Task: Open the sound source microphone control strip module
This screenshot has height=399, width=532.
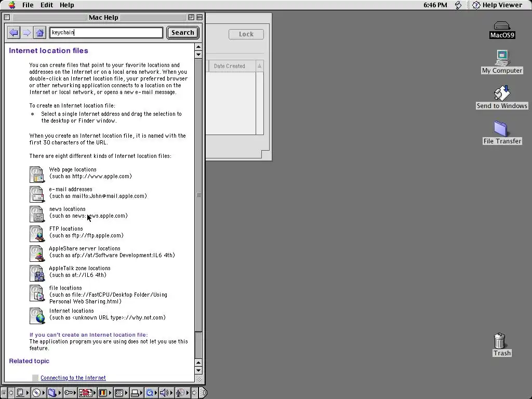Action: 182,393
